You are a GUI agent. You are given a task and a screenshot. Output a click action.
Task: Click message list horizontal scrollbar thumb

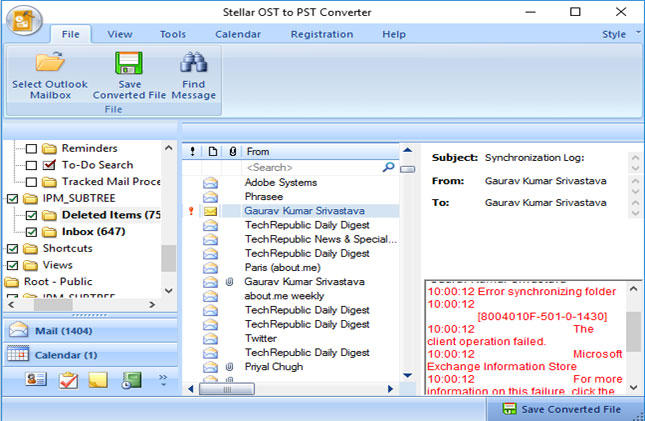click(227, 389)
